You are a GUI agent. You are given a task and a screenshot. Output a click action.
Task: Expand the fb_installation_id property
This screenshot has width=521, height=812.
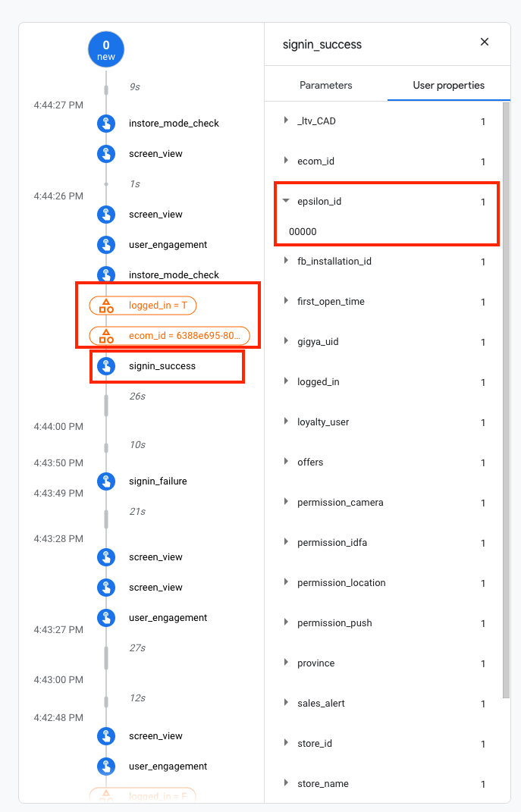point(286,261)
